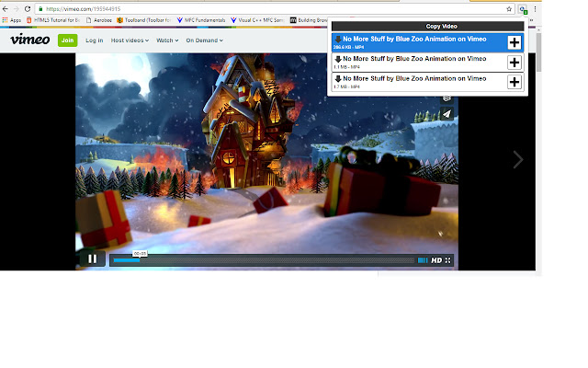
Task: Click the plus button for 1.1 MB video
Action: (x=514, y=63)
